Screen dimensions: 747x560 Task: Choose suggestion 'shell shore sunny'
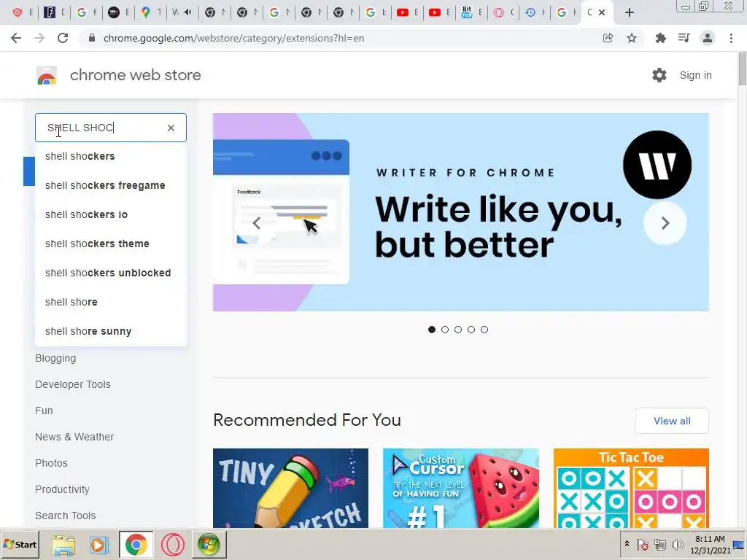point(111,331)
